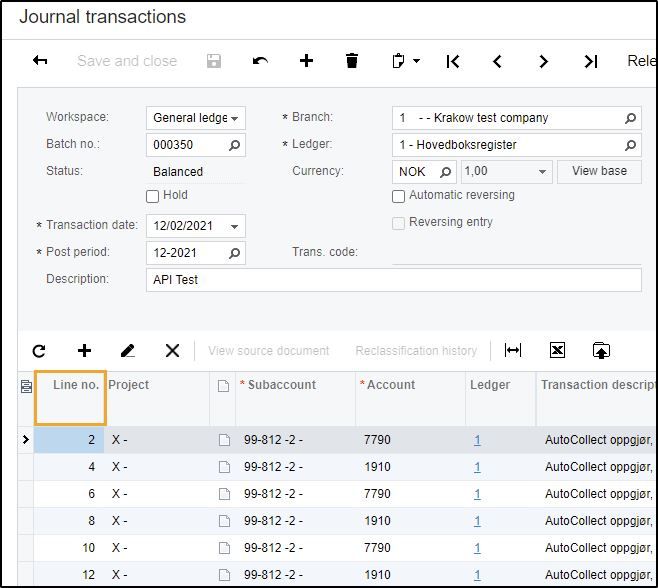Click the undo icon in the top toolbar

coord(260,61)
